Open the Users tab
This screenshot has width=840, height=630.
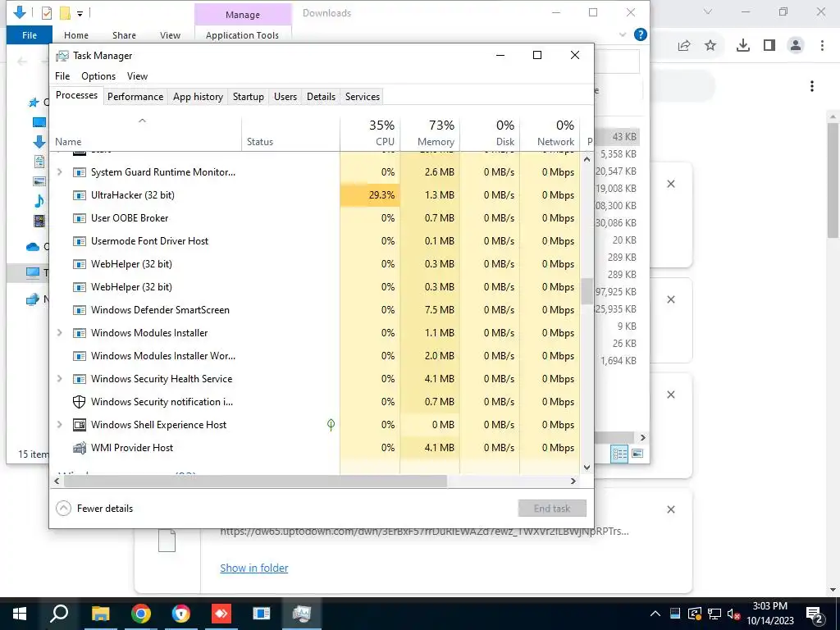[285, 97]
